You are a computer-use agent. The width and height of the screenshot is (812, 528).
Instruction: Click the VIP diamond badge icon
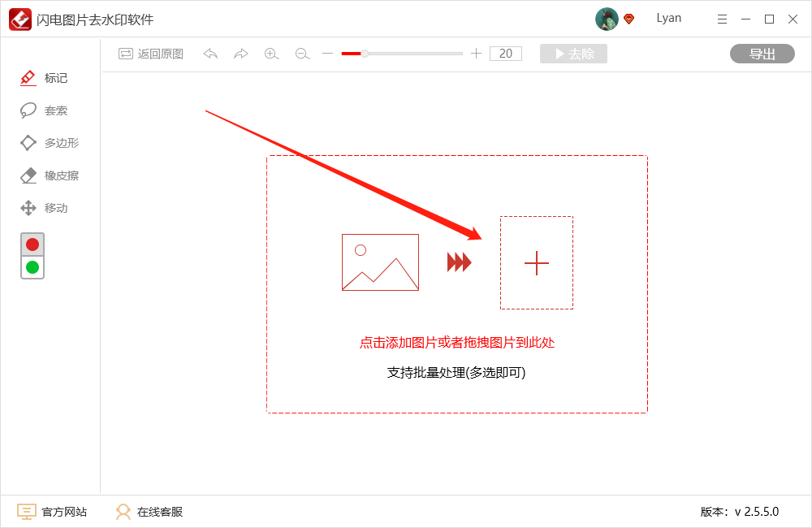pos(629,19)
